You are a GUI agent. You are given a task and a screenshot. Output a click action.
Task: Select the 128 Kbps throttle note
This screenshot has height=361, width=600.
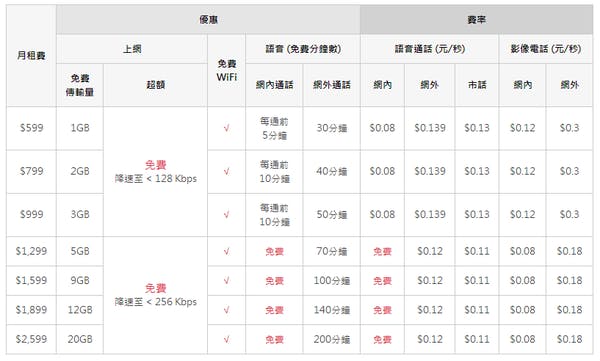click(155, 179)
